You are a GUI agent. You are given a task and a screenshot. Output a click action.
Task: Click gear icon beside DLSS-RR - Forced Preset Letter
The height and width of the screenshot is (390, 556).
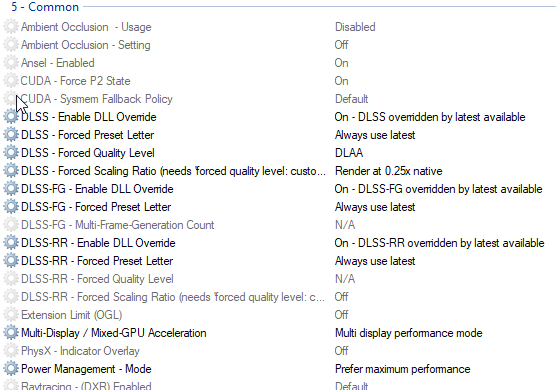11,261
